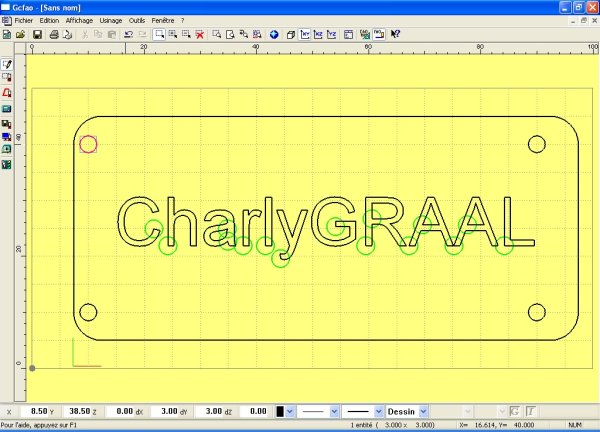Click the dZ field showing 0.00

[254, 411]
